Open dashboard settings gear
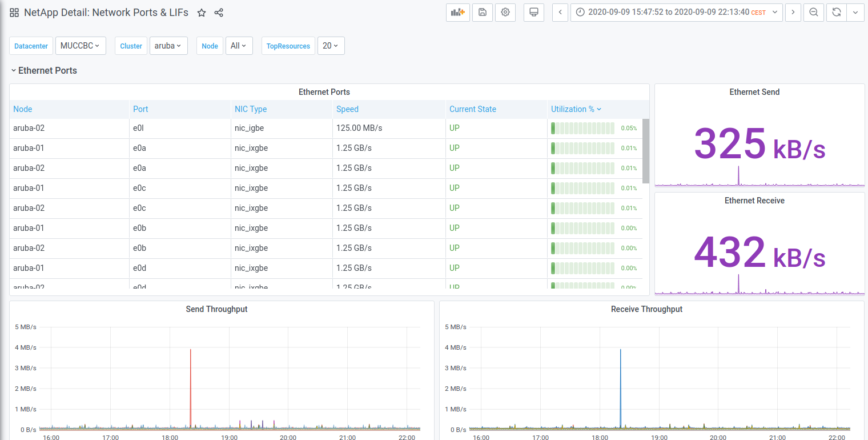This screenshot has width=868, height=440. click(505, 13)
